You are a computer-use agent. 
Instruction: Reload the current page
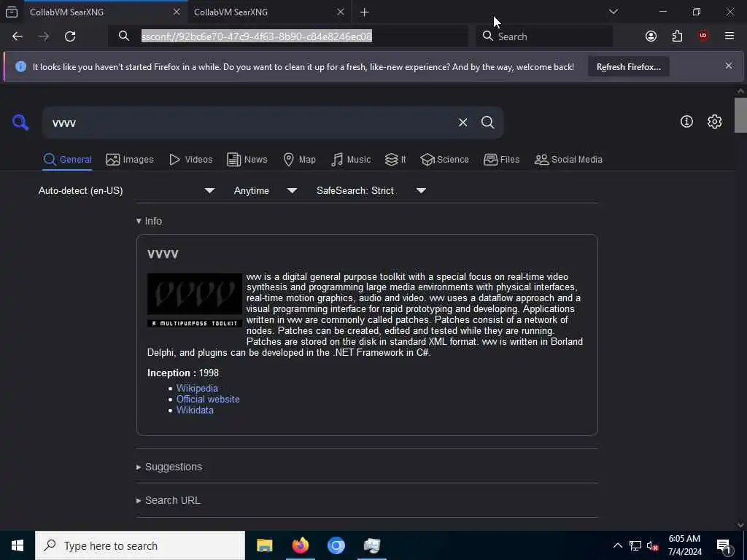pos(70,36)
